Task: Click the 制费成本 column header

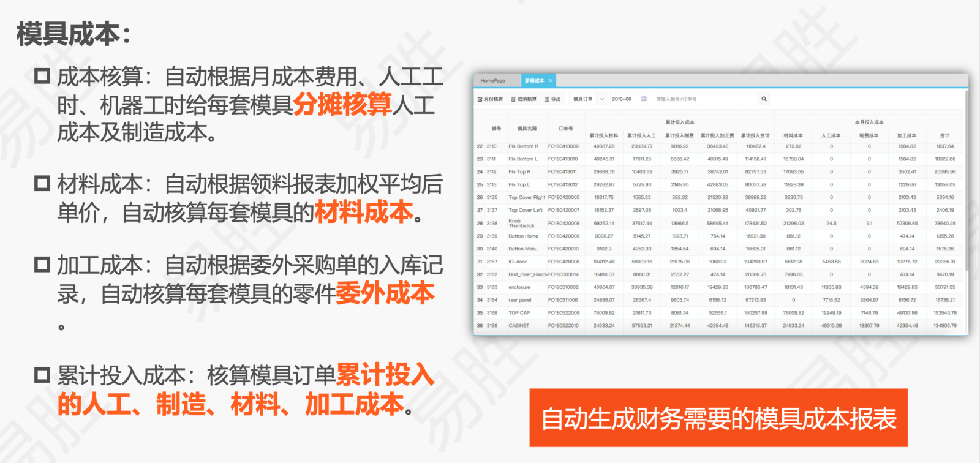Action: [x=869, y=135]
